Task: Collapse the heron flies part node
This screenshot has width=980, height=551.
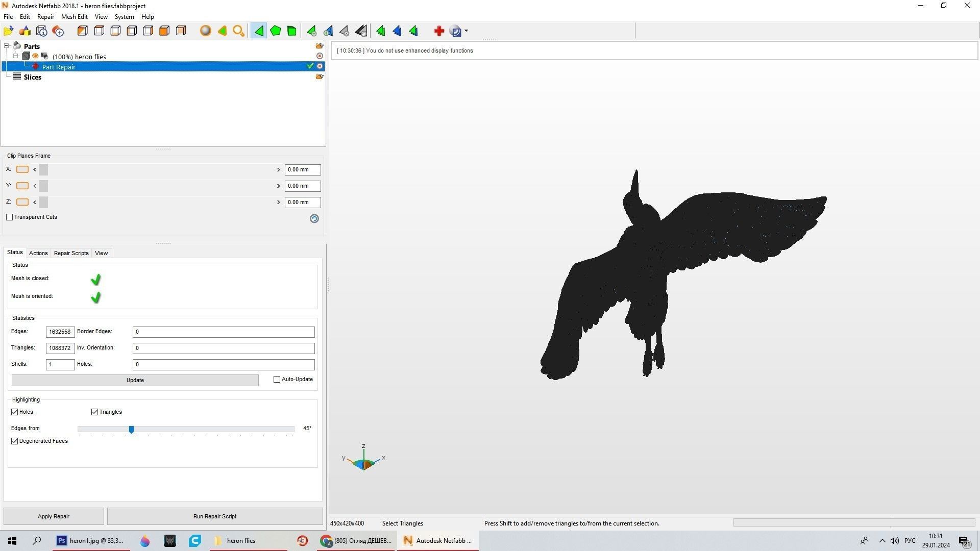Action: [15, 56]
